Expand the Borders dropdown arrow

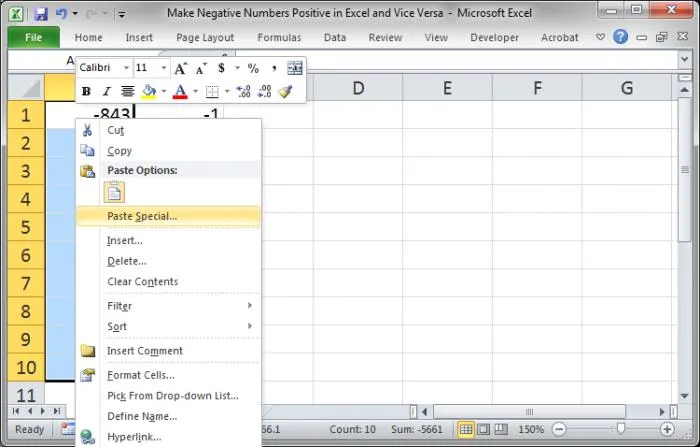coord(227,92)
